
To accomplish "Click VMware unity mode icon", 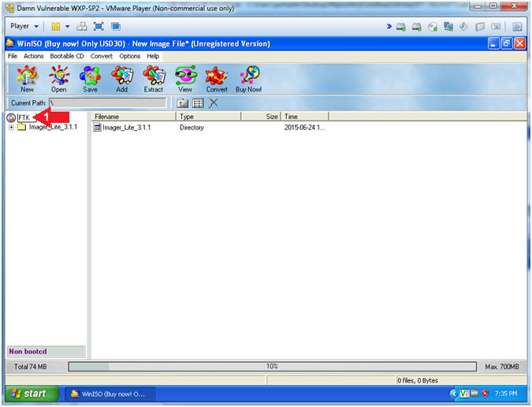I will click(x=116, y=27).
